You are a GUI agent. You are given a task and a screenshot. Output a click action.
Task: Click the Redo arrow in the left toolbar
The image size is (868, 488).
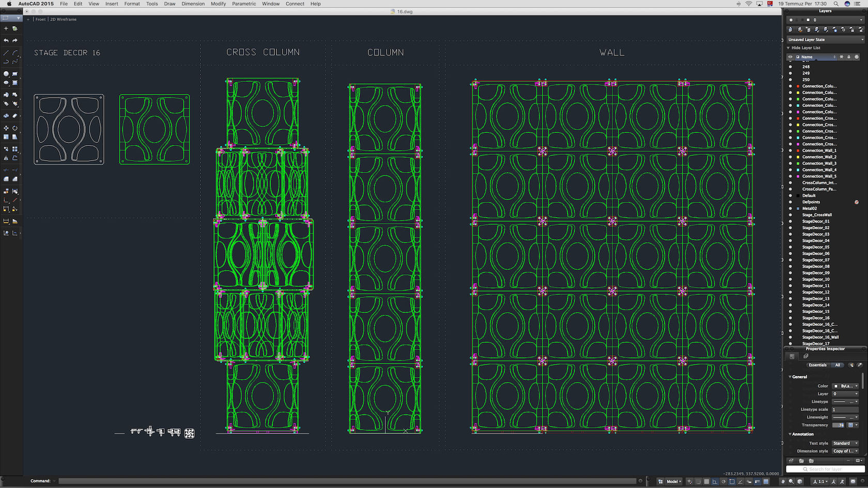click(x=15, y=40)
